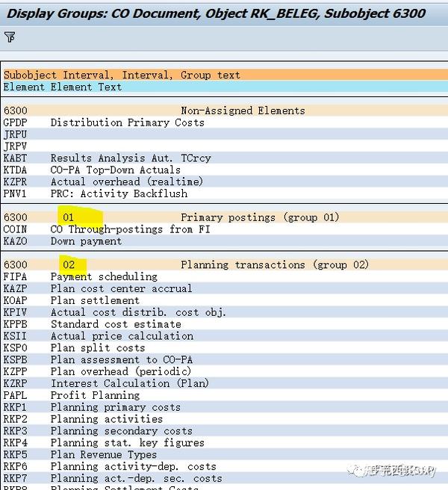This screenshot has width=448, height=490.
Task: Select the GPDP Distribution Primary Costs row
Action: coord(225,122)
